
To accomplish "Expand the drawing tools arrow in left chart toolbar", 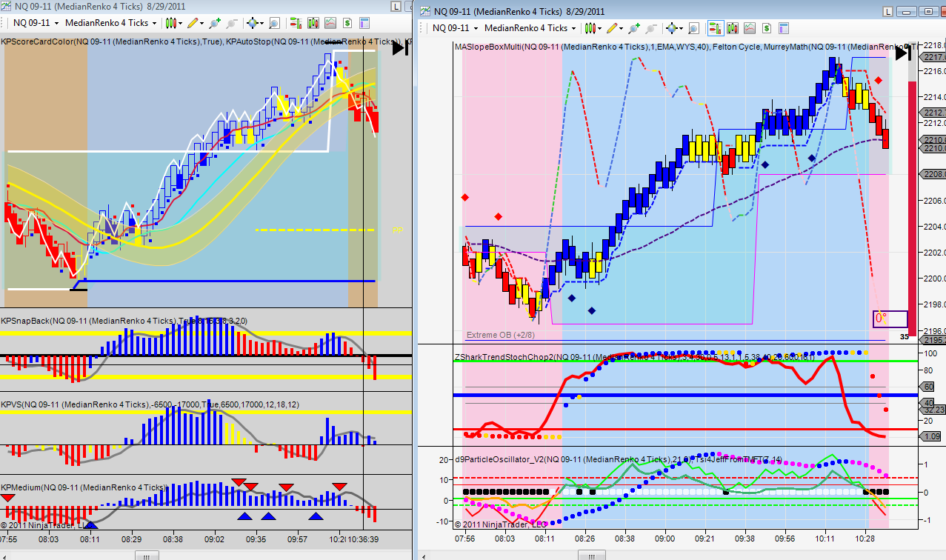I will 201,24.
